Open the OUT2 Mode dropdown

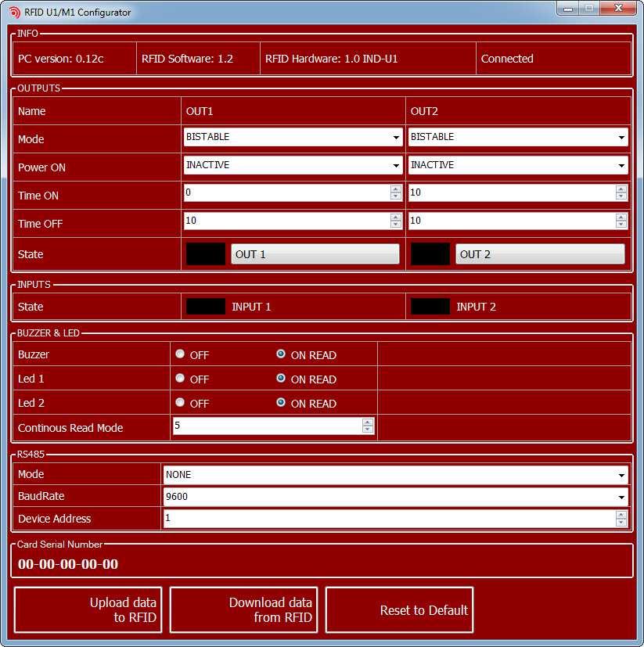click(518, 137)
